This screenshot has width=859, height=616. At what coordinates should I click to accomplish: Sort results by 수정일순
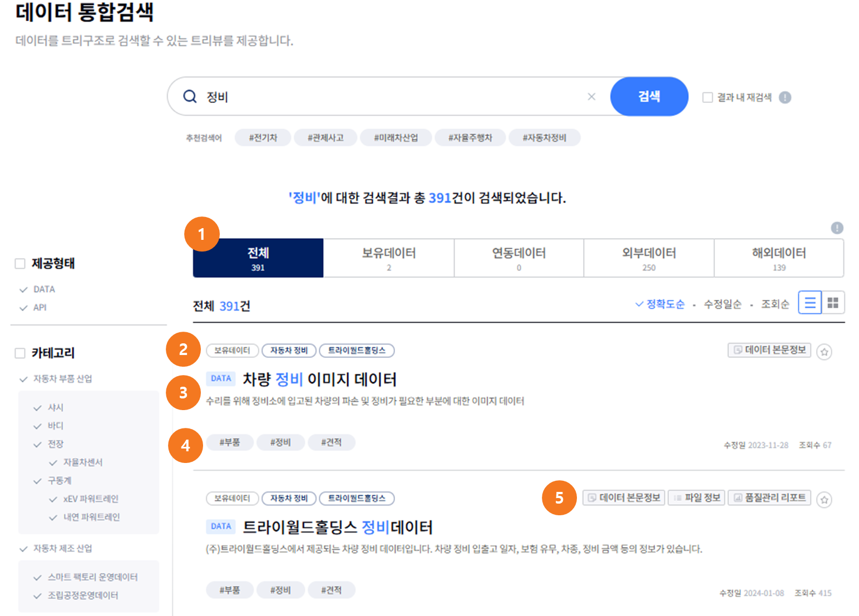coord(722,304)
